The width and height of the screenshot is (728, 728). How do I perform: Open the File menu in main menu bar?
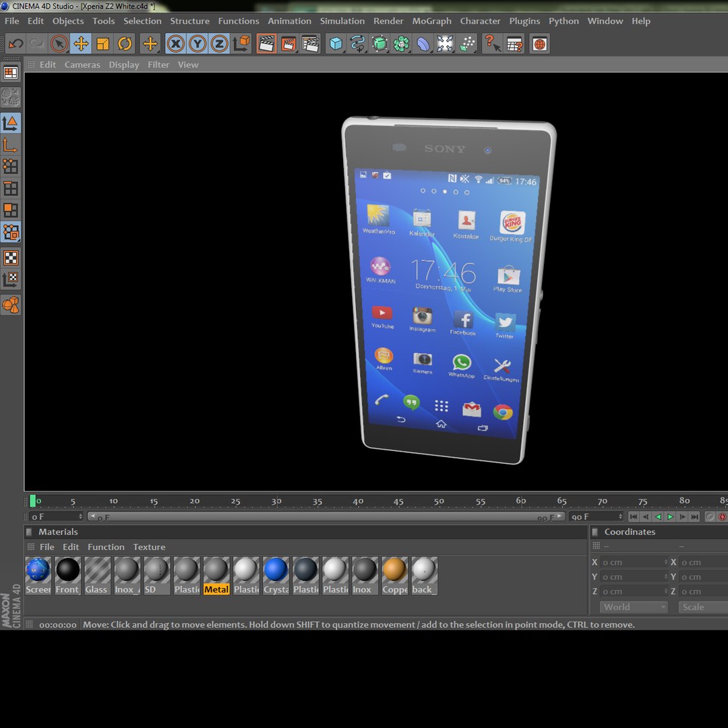tap(12, 21)
